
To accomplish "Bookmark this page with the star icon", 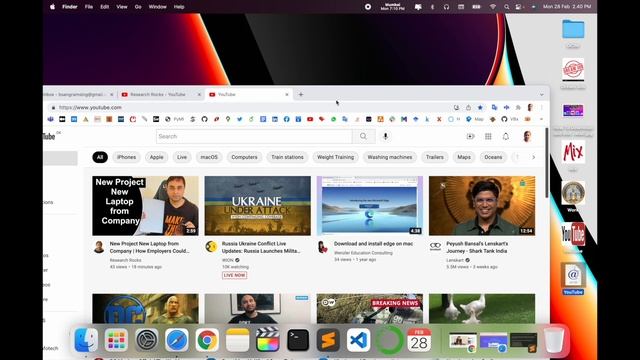I will [x=480, y=107].
